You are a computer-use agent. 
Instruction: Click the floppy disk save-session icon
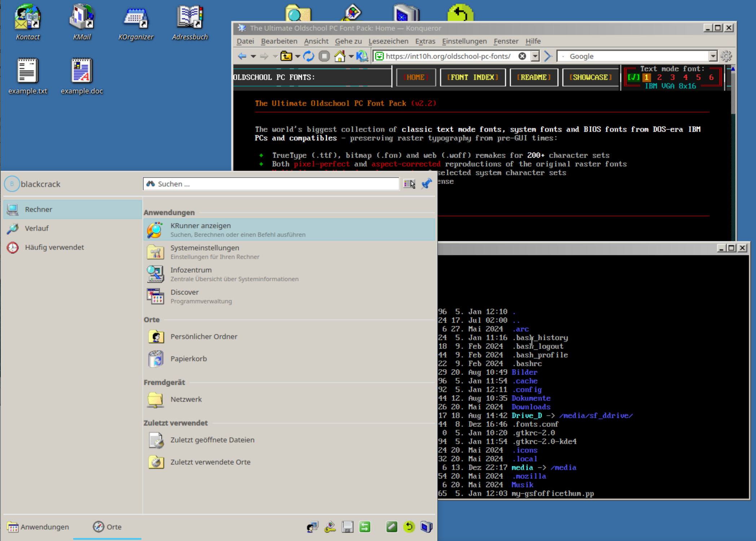347,527
